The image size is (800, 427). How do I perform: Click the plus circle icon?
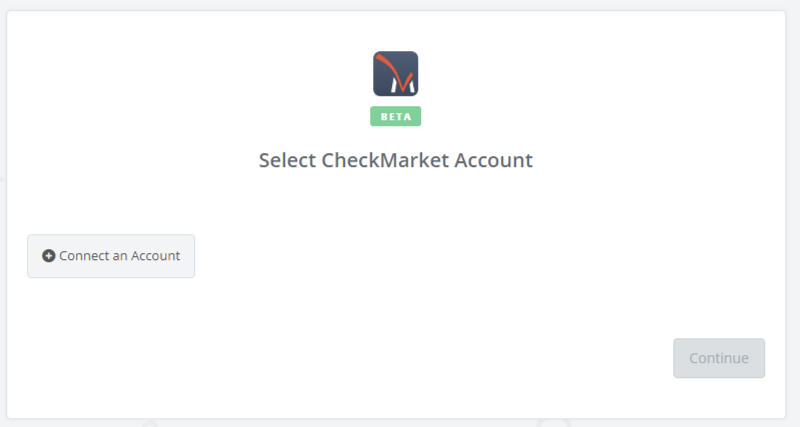tap(48, 256)
